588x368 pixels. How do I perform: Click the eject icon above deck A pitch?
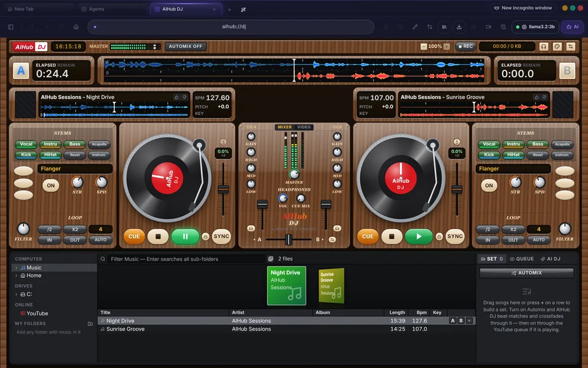pyautogui.click(x=223, y=142)
